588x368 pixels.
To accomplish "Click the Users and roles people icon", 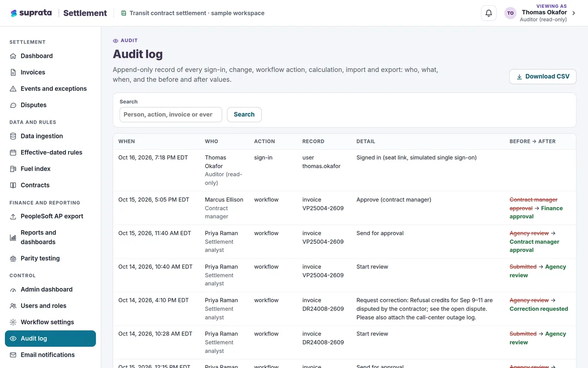I will pyautogui.click(x=13, y=306).
